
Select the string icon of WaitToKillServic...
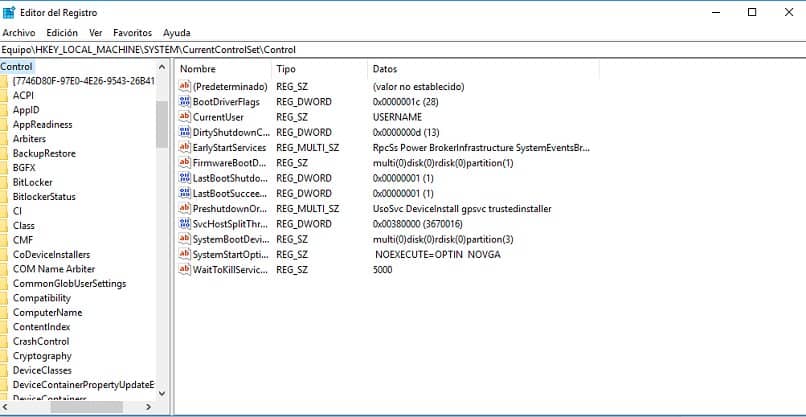coord(185,269)
